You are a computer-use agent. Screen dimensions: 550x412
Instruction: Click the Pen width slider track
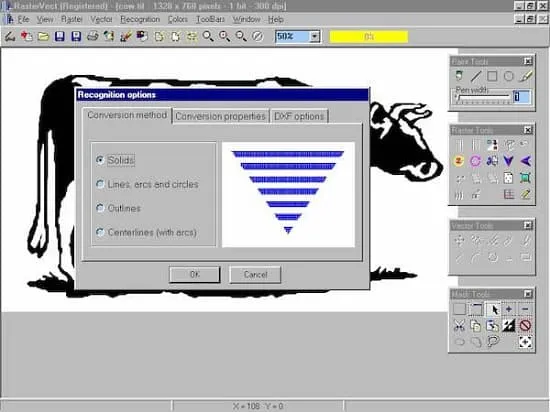(x=483, y=97)
